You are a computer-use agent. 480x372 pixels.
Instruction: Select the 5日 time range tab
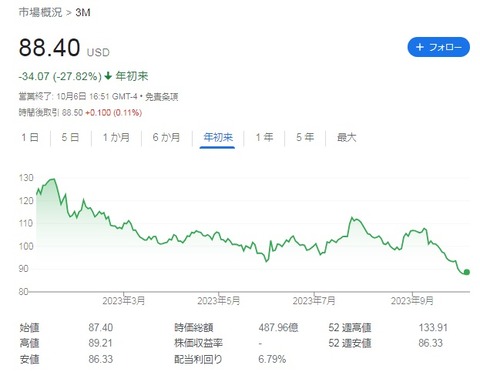[x=70, y=137]
